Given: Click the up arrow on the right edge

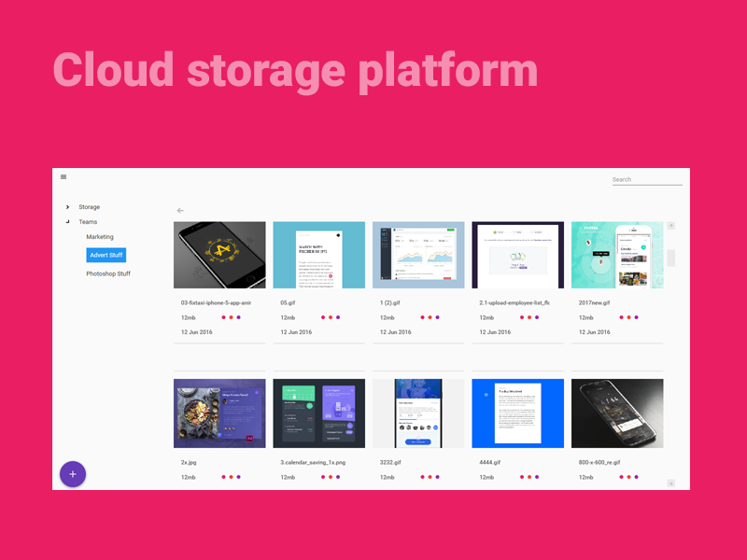Looking at the screenshot, I should point(669,225).
